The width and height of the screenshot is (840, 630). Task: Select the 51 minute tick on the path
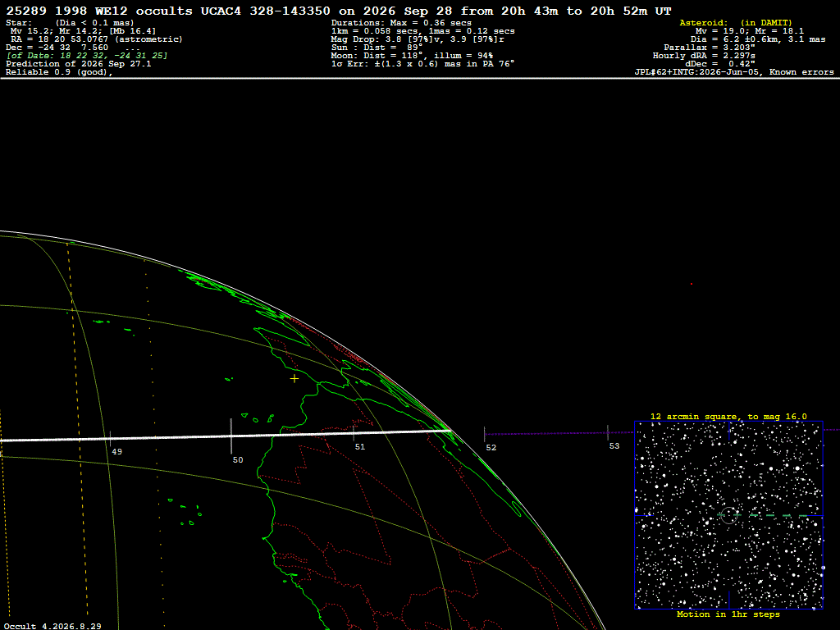[x=354, y=433]
